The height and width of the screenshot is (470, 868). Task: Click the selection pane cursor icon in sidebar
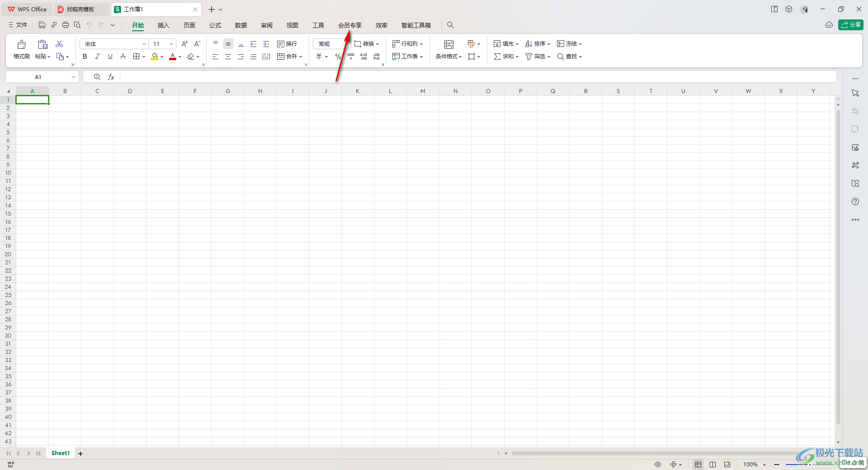pos(855,93)
